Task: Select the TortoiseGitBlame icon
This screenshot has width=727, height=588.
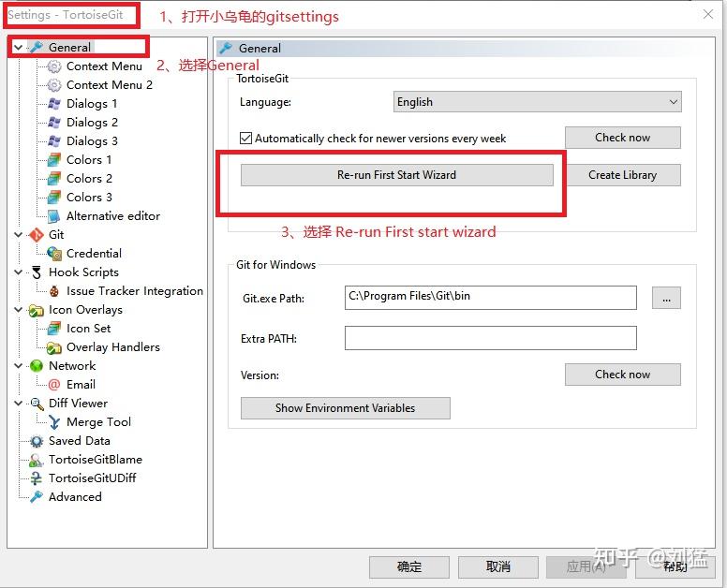Action: click(x=37, y=460)
